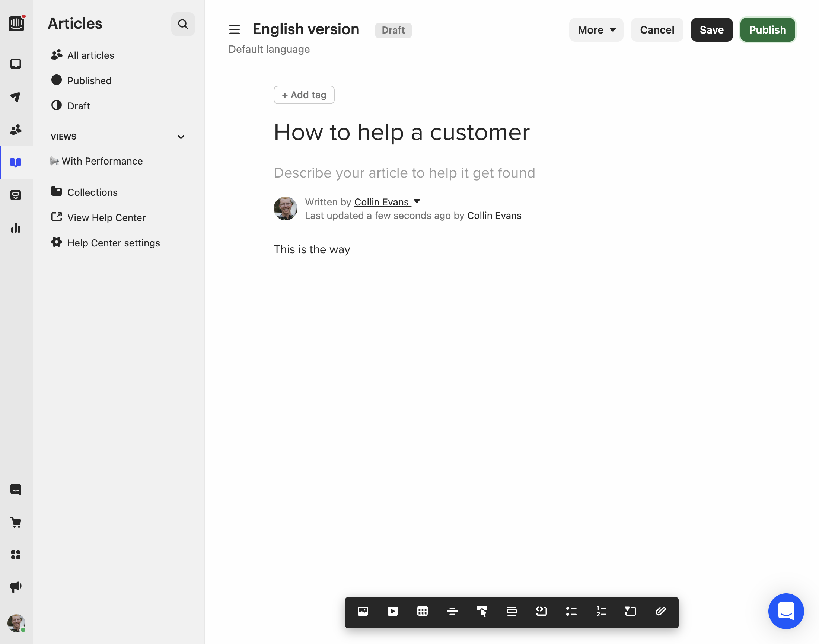Click your profile avatar at sidebar bottom
819x644 pixels.
[x=16, y=623]
